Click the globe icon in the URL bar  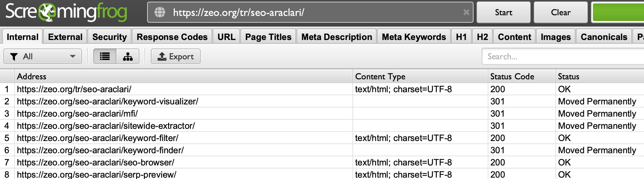pyautogui.click(x=160, y=12)
